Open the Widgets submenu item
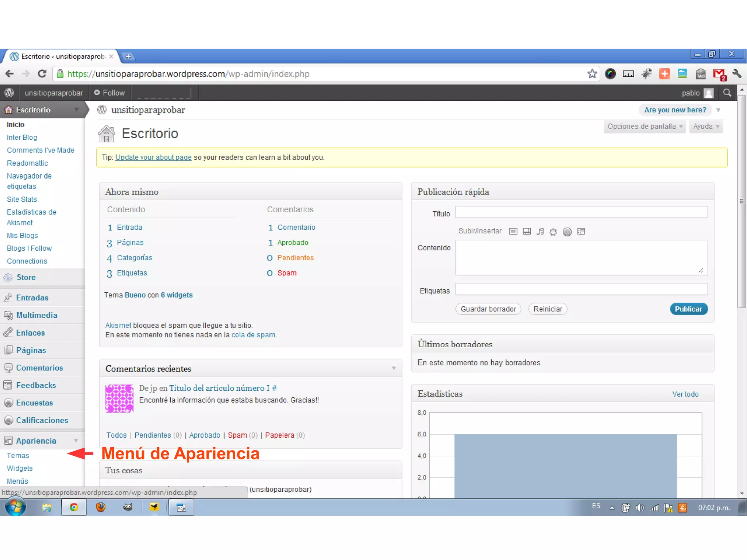Image resolution: width=747 pixels, height=560 pixels. [20, 468]
